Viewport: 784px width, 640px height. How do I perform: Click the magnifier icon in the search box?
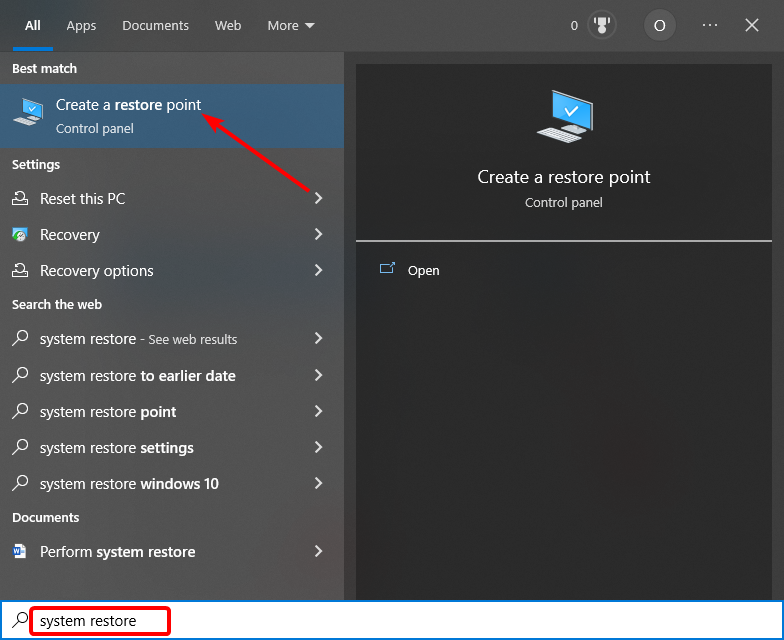click(x=20, y=620)
